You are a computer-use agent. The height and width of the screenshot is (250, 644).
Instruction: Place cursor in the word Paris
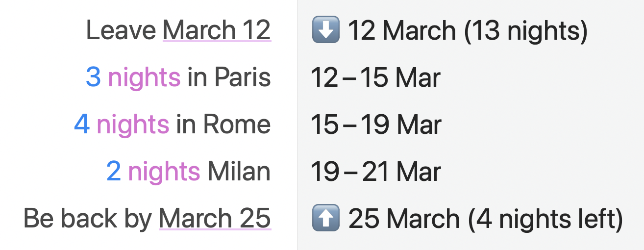point(243,77)
